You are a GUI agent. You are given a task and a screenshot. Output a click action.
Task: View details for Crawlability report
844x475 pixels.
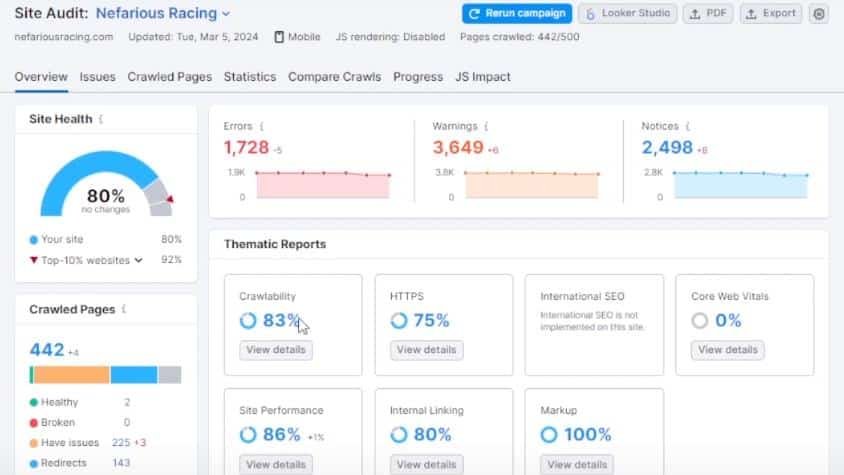point(276,350)
